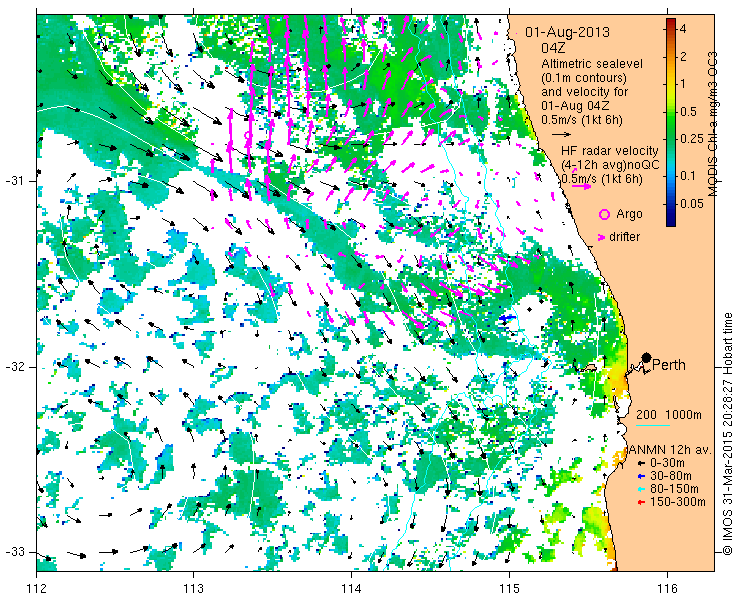
Task: Click the colorbar value 2
Action: coord(682,57)
